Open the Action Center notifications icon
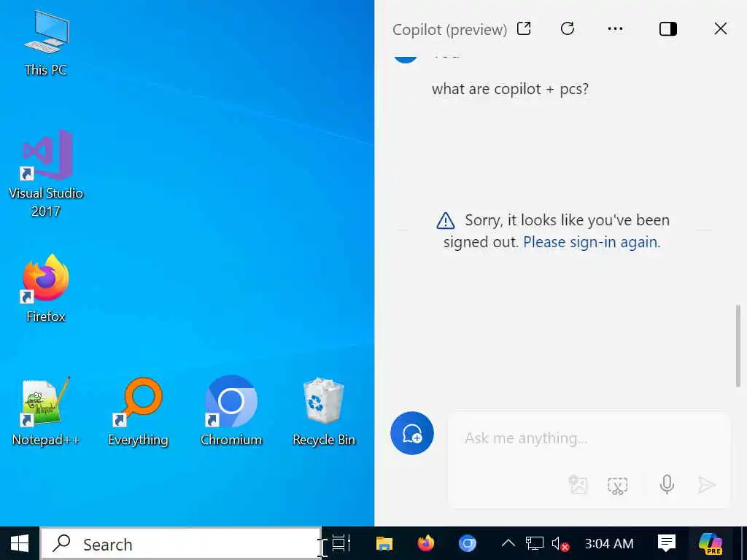The width and height of the screenshot is (747, 560). (x=667, y=543)
